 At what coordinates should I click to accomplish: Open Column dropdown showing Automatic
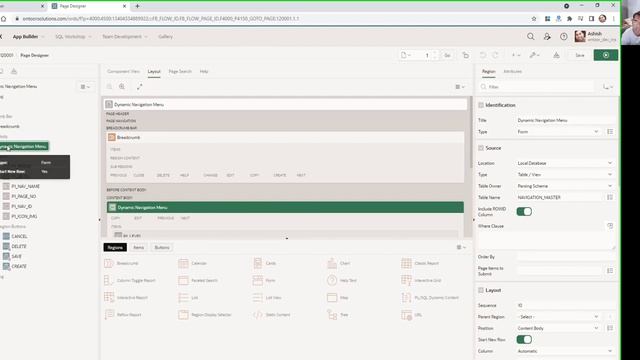click(x=565, y=351)
